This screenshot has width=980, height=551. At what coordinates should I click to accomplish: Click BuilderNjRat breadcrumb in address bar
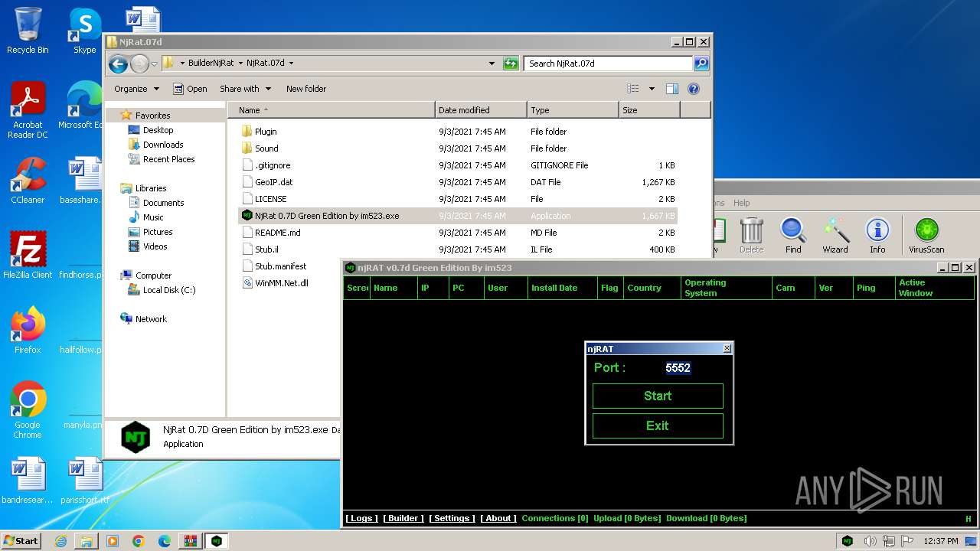pyautogui.click(x=211, y=64)
